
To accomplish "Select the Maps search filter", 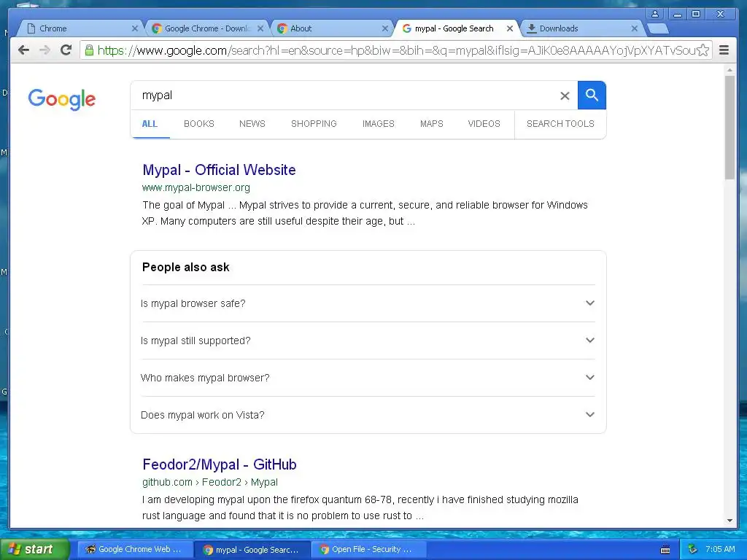I will 432,124.
